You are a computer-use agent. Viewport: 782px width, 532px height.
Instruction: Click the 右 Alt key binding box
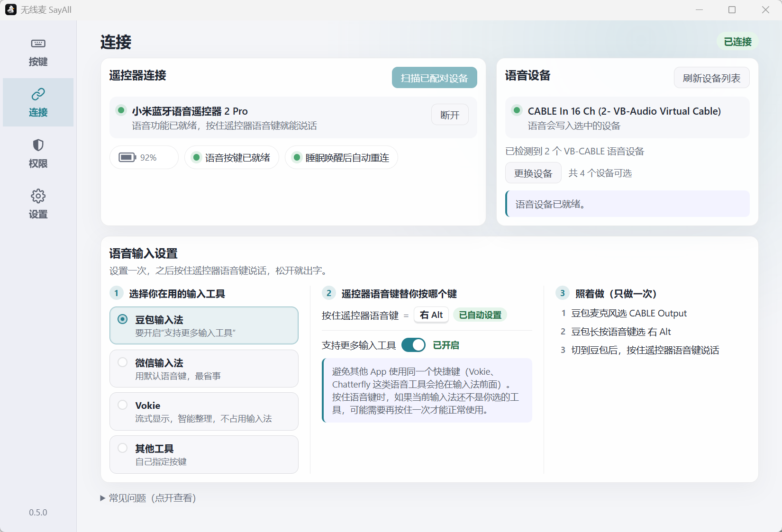pyautogui.click(x=431, y=315)
